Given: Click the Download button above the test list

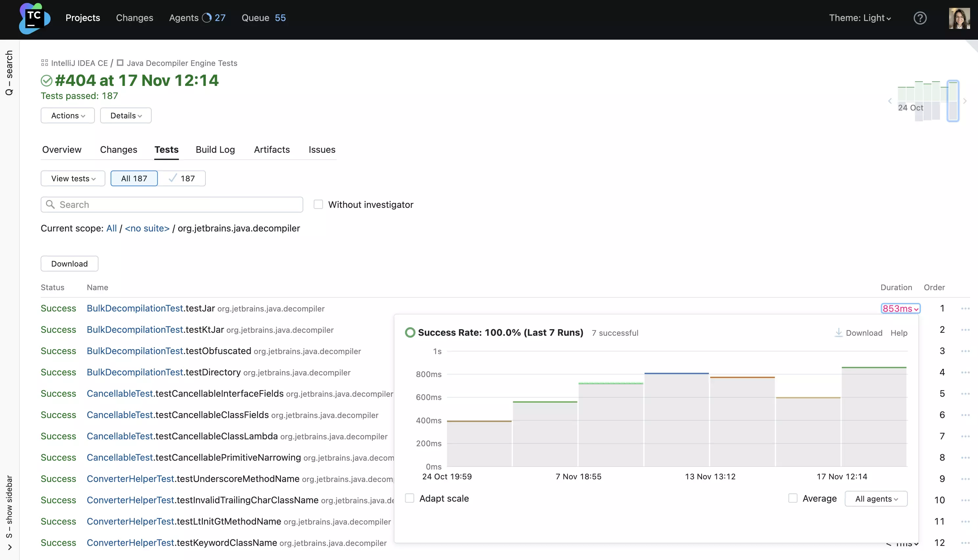Looking at the screenshot, I should pyautogui.click(x=69, y=264).
